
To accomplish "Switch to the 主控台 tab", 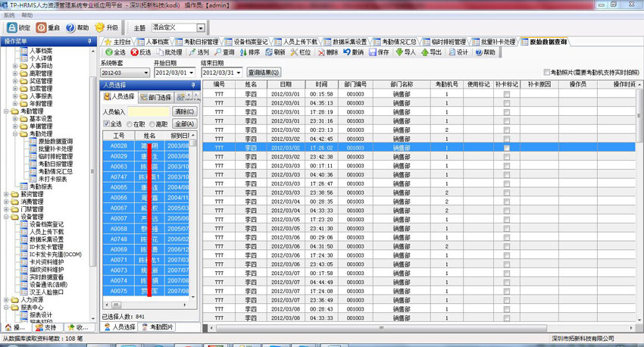I will [x=118, y=42].
